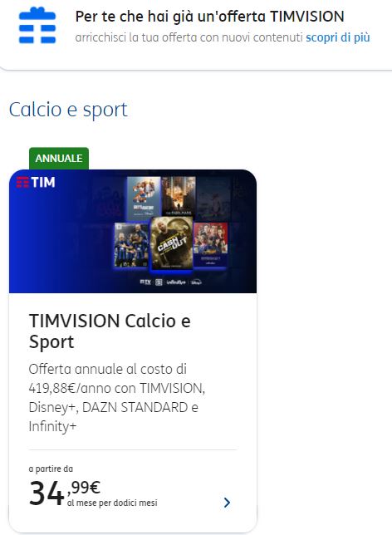Open offer with the blue chevron arrow
The image size is (392, 535).
227,503
